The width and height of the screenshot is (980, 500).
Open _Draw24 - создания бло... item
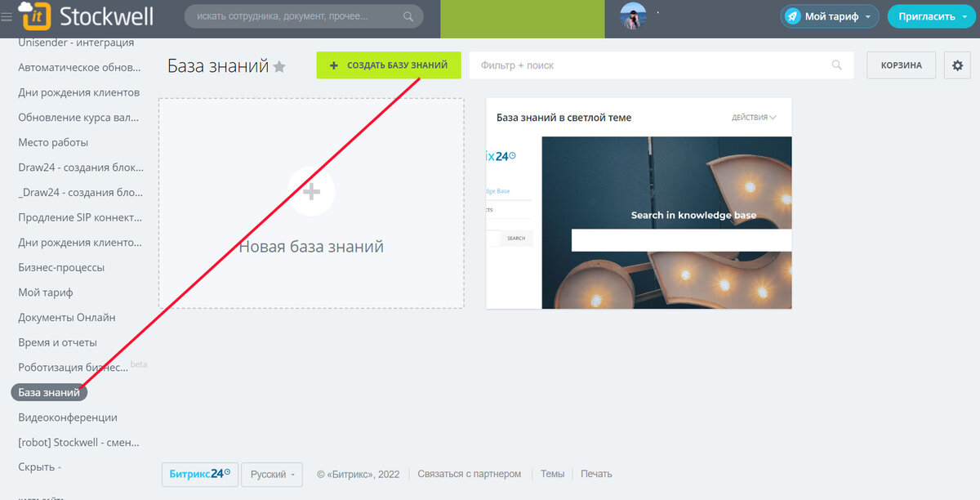click(x=80, y=193)
